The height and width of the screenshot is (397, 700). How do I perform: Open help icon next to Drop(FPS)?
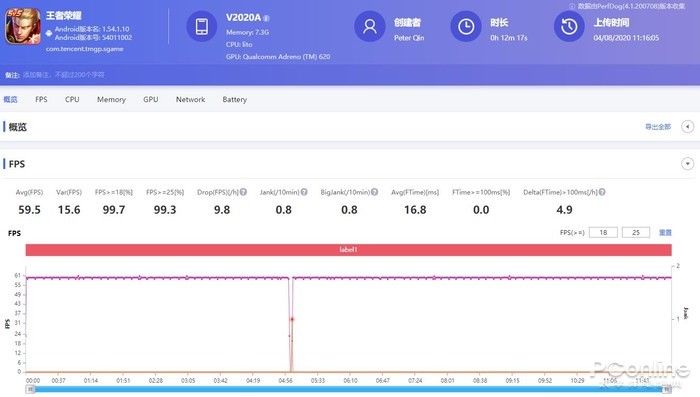243,192
